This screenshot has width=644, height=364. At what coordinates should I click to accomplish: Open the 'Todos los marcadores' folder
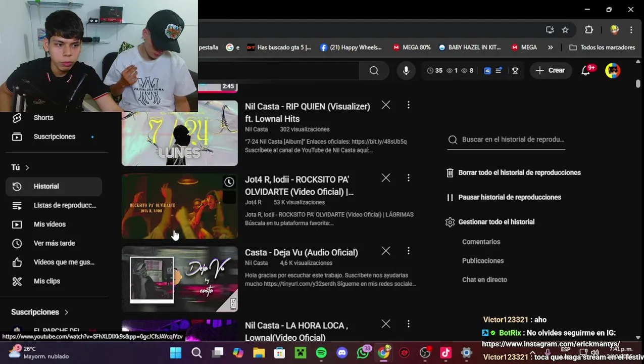tap(602, 47)
